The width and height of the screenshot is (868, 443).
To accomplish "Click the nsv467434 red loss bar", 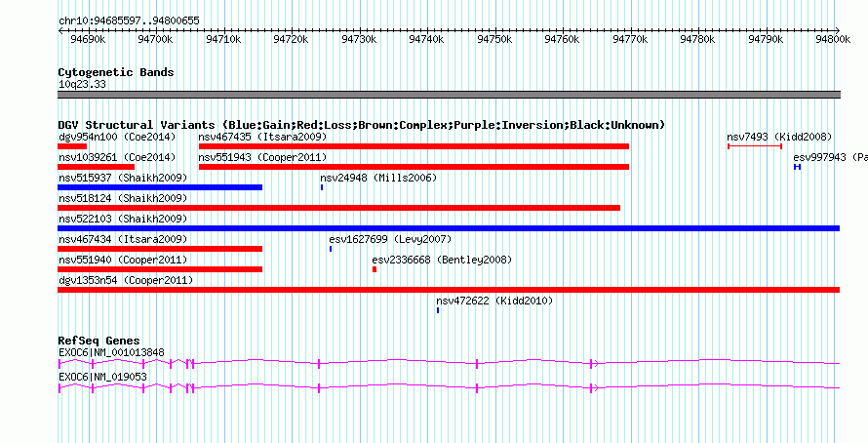I will [x=160, y=249].
